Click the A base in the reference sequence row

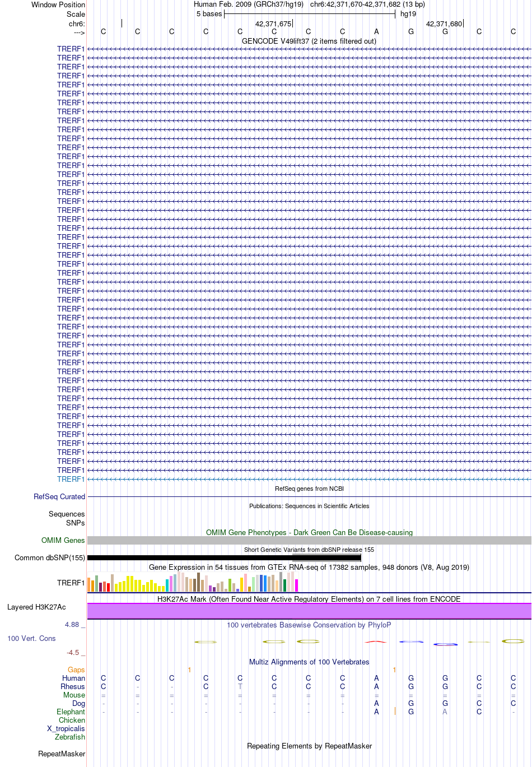click(376, 32)
